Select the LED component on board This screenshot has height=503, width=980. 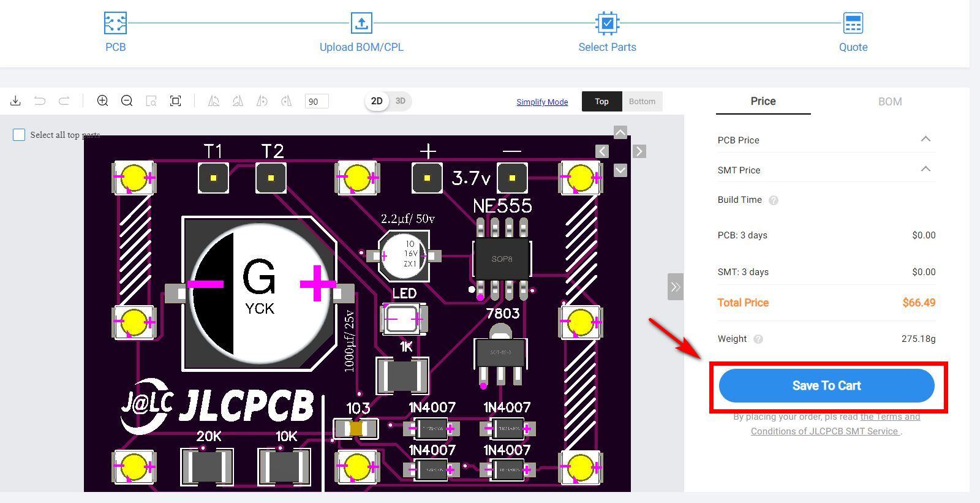pyautogui.click(x=404, y=319)
